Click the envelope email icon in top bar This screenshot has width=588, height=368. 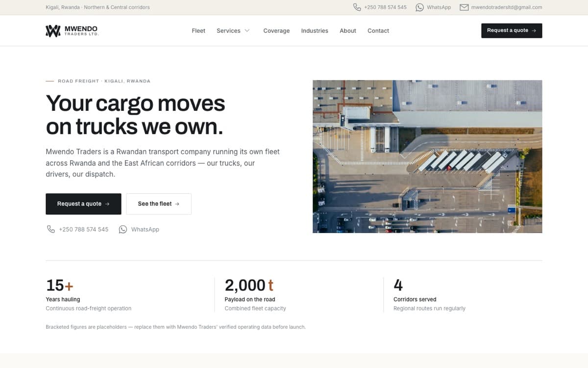click(x=464, y=7)
